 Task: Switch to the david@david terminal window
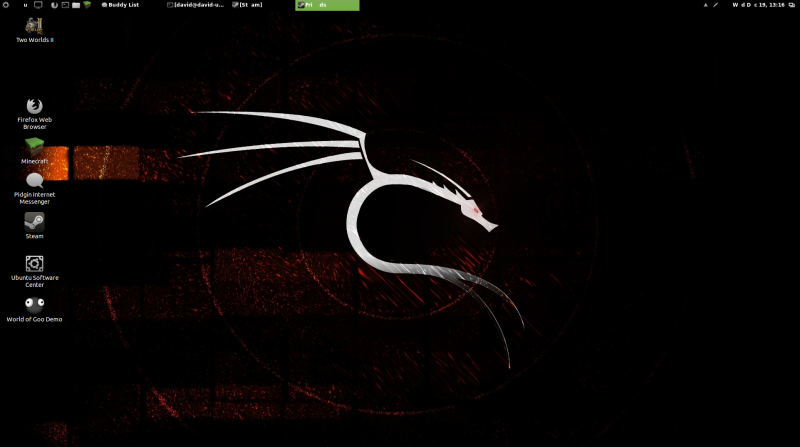(196, 5)
